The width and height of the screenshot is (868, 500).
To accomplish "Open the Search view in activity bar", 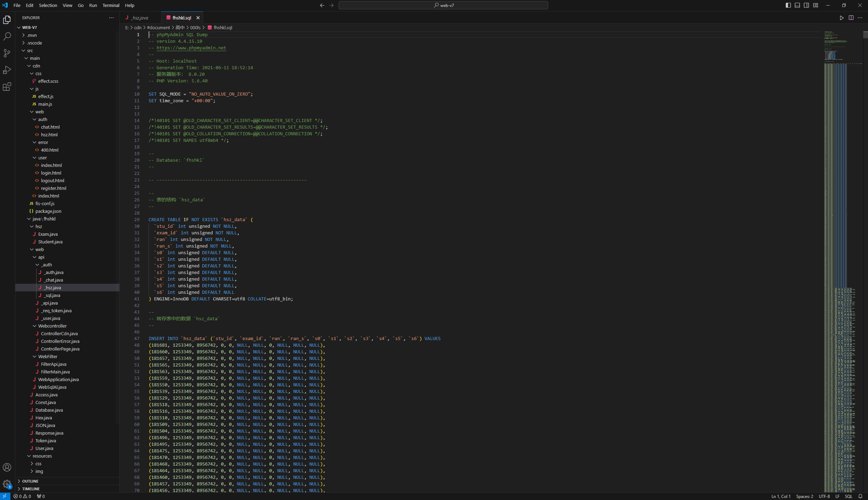I will 7,37.
